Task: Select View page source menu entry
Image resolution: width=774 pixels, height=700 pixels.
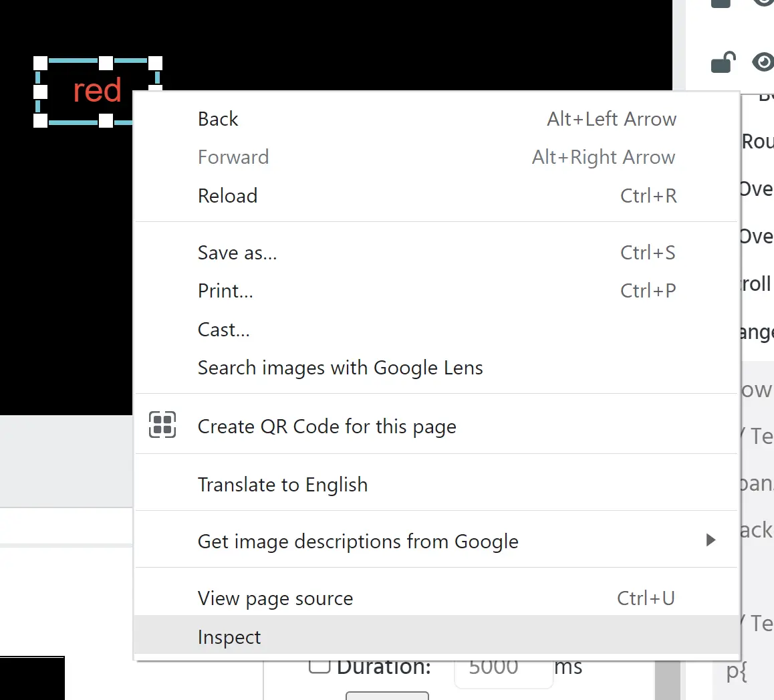Action: click(275, 598)
